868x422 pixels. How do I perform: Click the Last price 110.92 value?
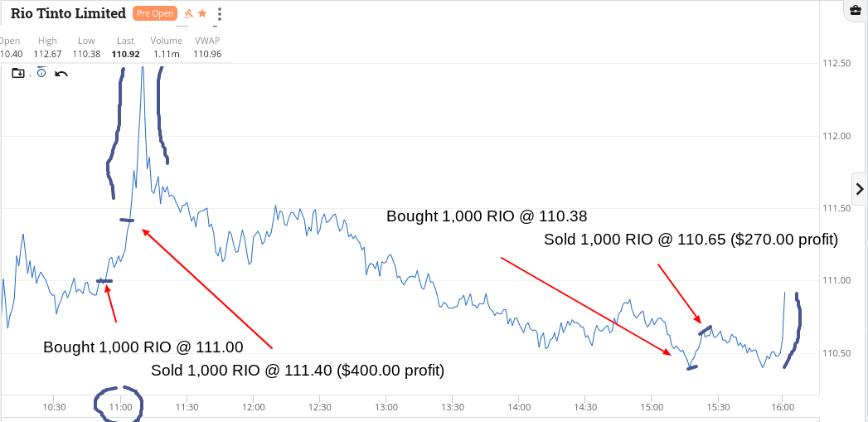126,47
